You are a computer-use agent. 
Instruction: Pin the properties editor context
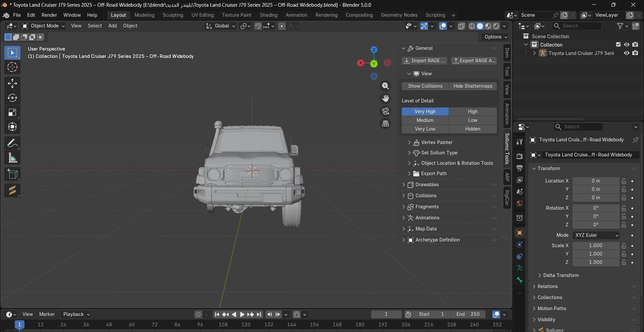tap(635, 140)
